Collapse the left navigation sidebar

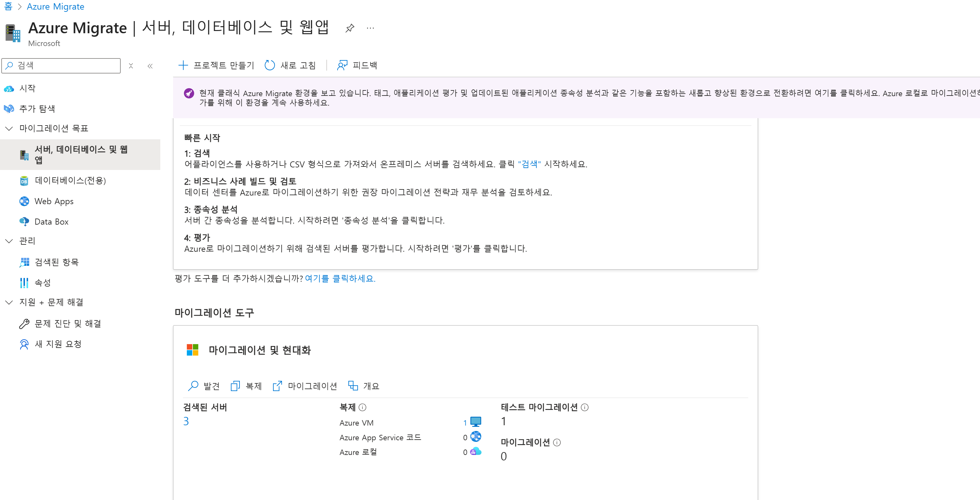tap(150, 66)
